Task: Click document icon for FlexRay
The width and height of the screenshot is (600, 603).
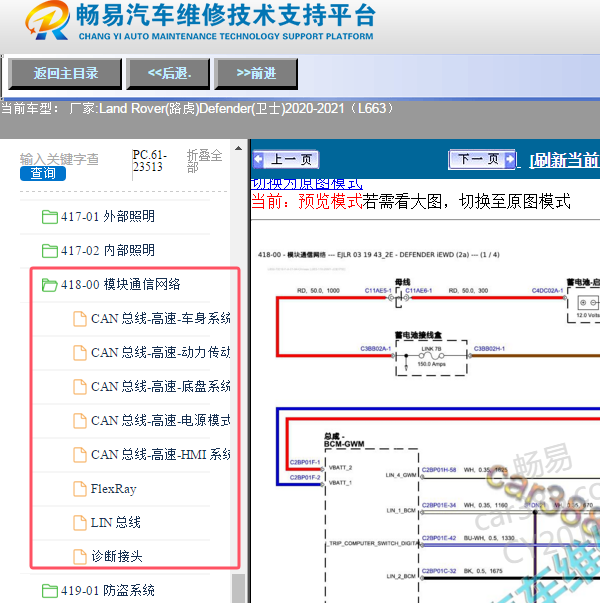Action: [x=80, y=489]
